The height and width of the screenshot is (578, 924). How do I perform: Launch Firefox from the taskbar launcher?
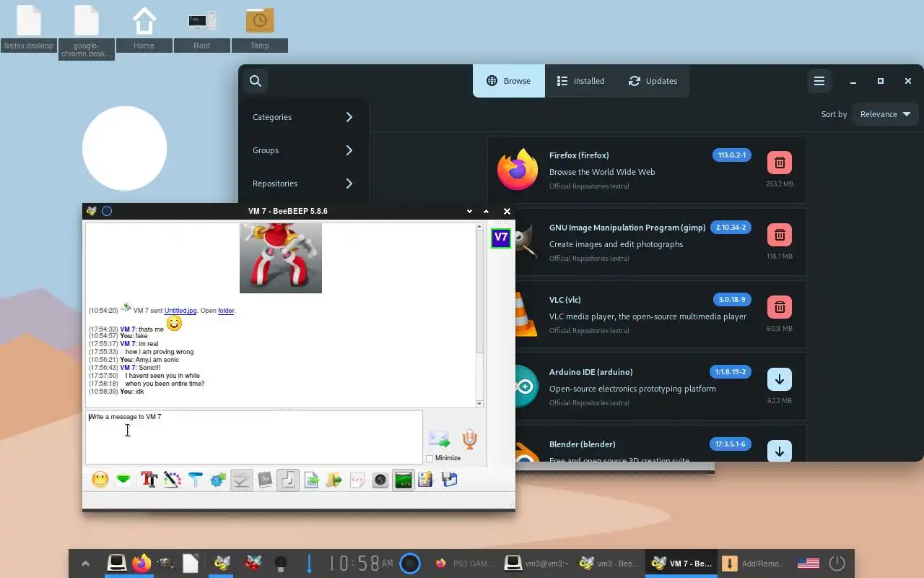coord(141,563)
